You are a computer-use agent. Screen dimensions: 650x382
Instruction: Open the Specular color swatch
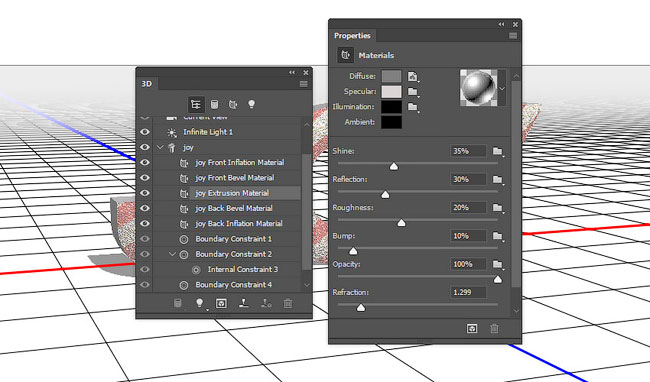391,92
